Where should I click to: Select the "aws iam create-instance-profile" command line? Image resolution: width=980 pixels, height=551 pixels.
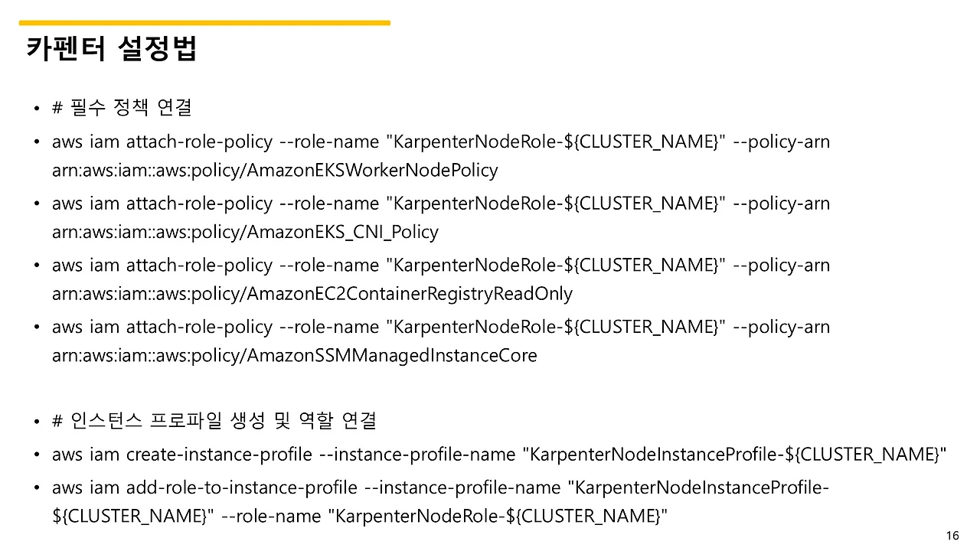click(499, 454)
